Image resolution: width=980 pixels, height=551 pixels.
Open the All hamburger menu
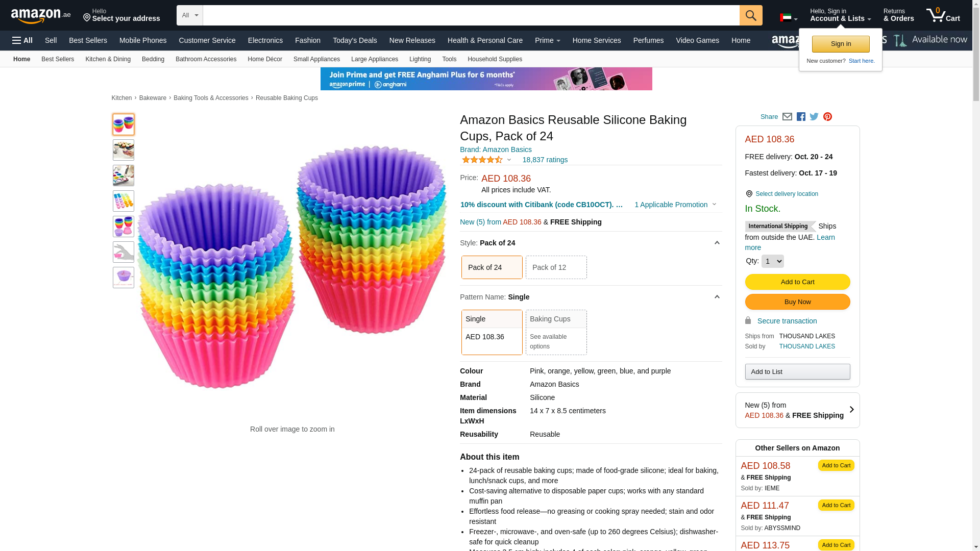(x=22, y=40)
